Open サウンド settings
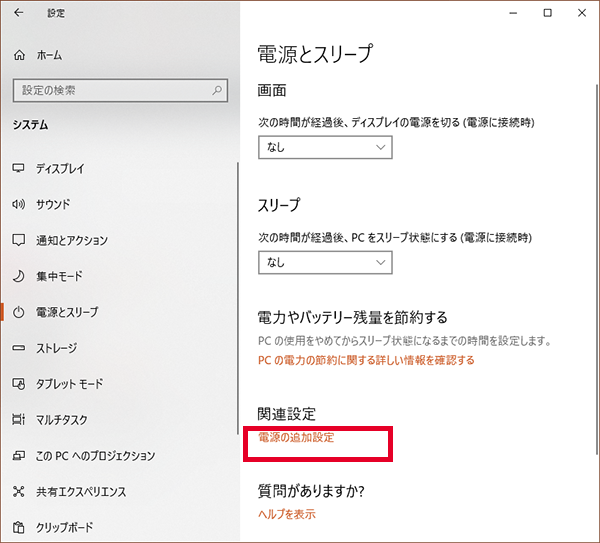This screenshot has width=600, height=543. pos(53,204)
